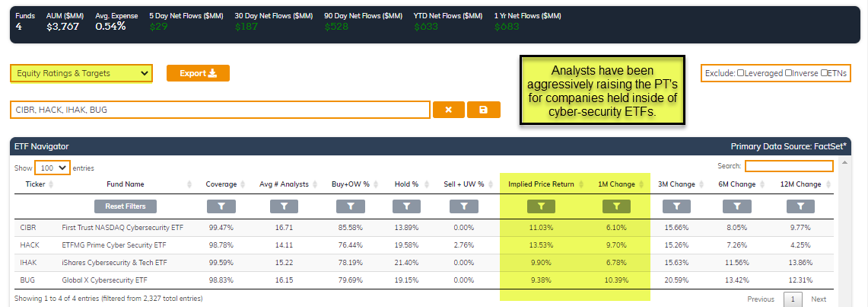
Task: Click 1 Yr Net Flows value $683
Action: pyautogui.click(x=505, y=26)
